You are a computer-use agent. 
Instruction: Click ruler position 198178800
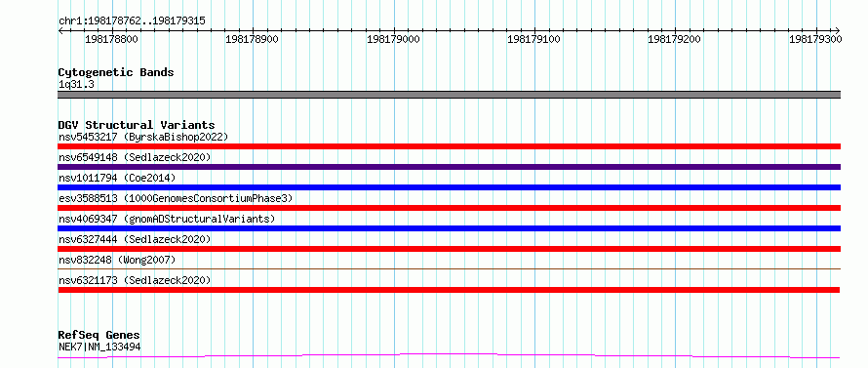click(x=112, y=39)
